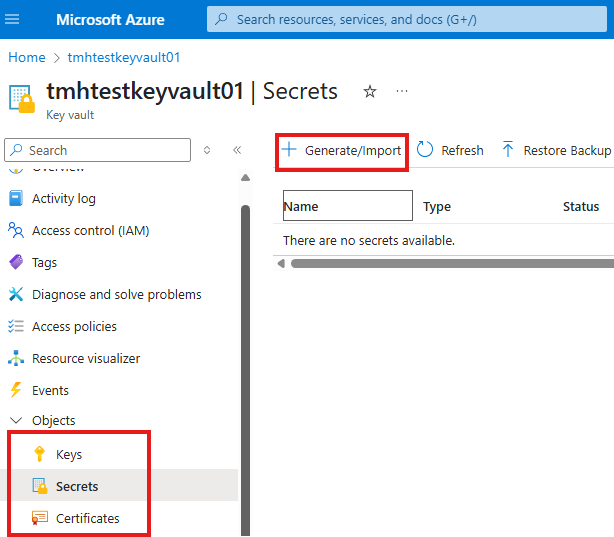Viewport: 614px width, 537px height.
Task: Click the circular Refresh icon
Action: (x=424, y=150)
